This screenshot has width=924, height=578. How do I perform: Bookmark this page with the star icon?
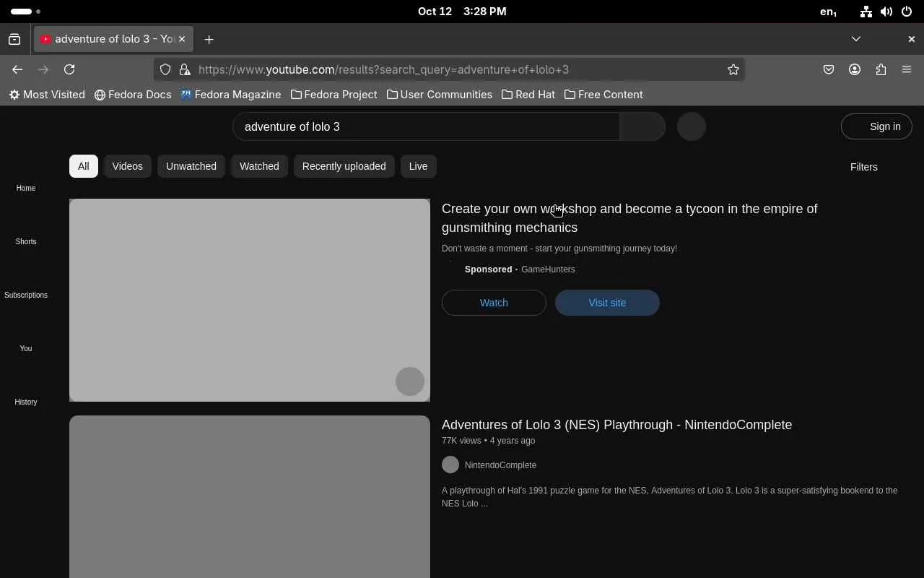[x=733, y=69]
